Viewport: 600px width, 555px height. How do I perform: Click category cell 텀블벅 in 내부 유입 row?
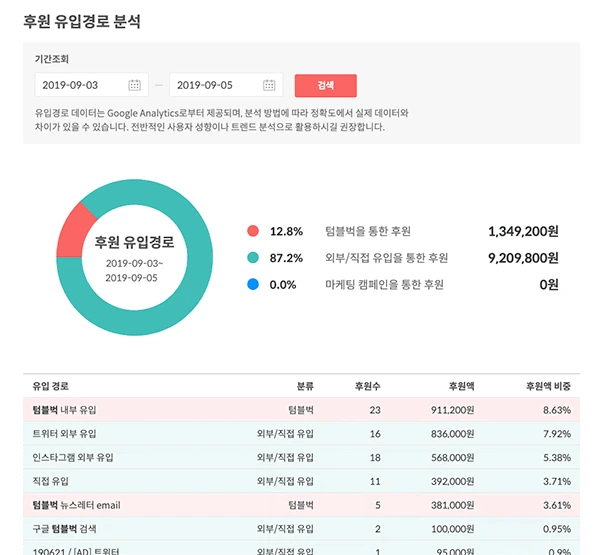click(x=301, y=410)
